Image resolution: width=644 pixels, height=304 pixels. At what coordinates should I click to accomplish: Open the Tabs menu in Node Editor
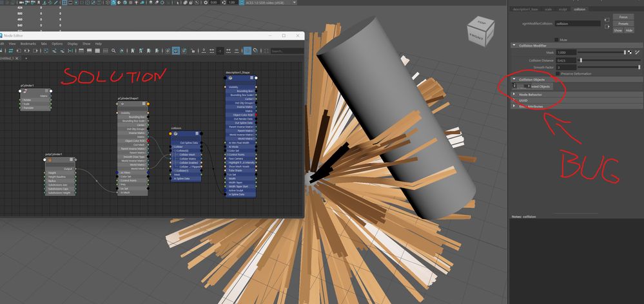44,44
